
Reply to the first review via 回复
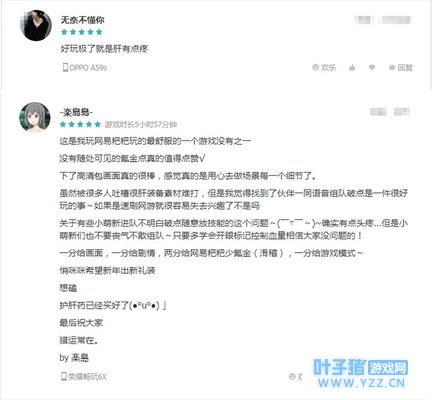click(401, 68)
